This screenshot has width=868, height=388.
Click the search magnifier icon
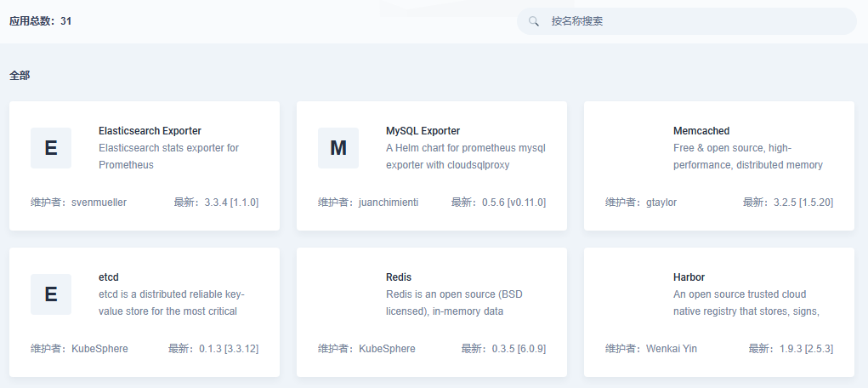[x=534, y=21]
